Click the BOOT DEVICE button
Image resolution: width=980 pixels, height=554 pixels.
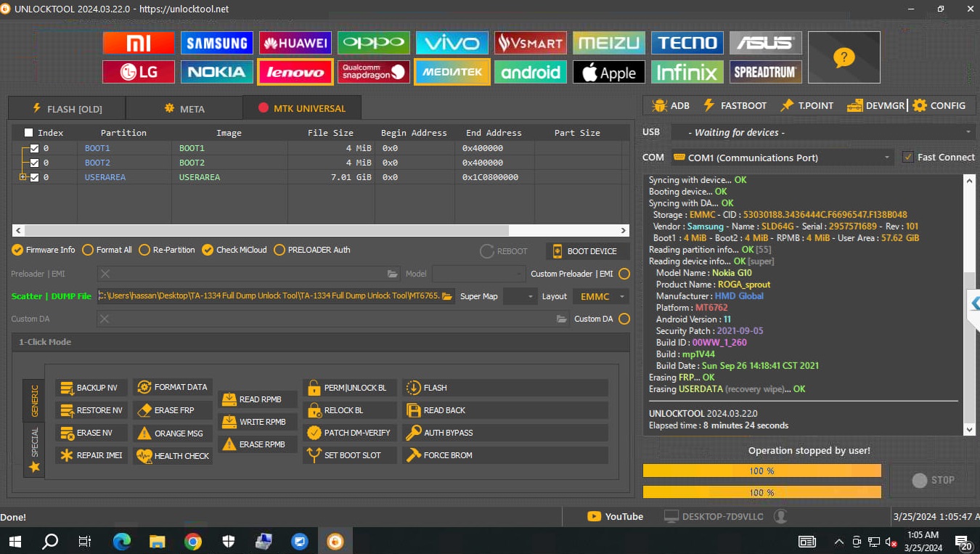pyautogui.click(x=587, y=251)
